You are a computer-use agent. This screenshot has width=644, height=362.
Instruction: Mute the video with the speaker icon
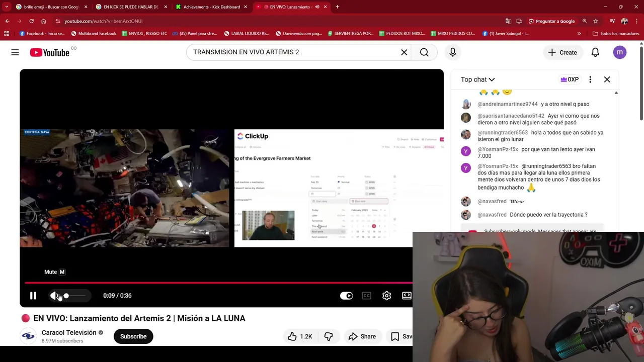54,296
